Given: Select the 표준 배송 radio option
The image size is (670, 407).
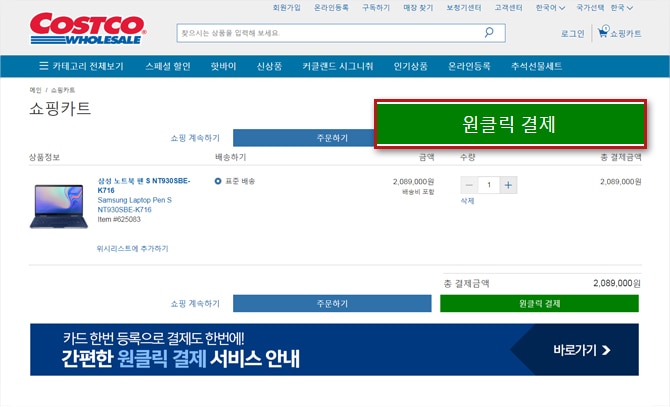Looking at the screenshot, I should 218,181.
